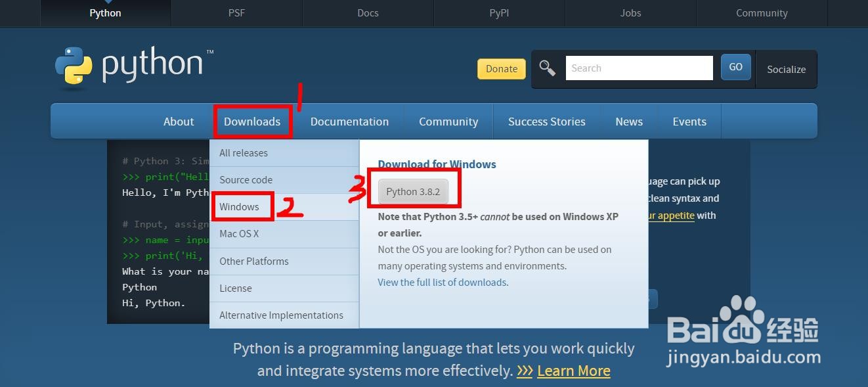Click the search magnifying glass icon
Screen dimensions: 868x387
547,66
